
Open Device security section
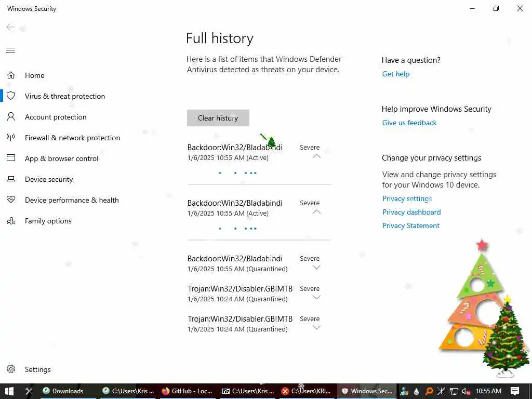coord(49,179)
